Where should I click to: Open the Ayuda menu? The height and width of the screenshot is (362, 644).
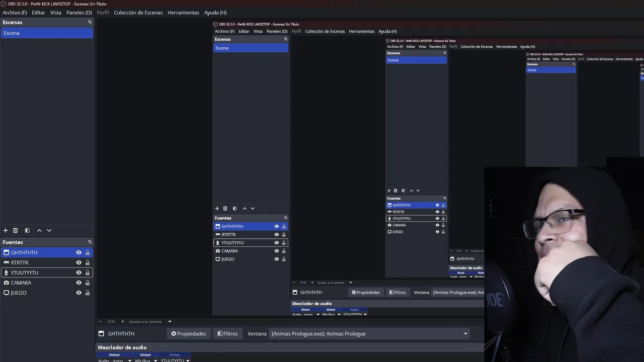pos(215,13)
